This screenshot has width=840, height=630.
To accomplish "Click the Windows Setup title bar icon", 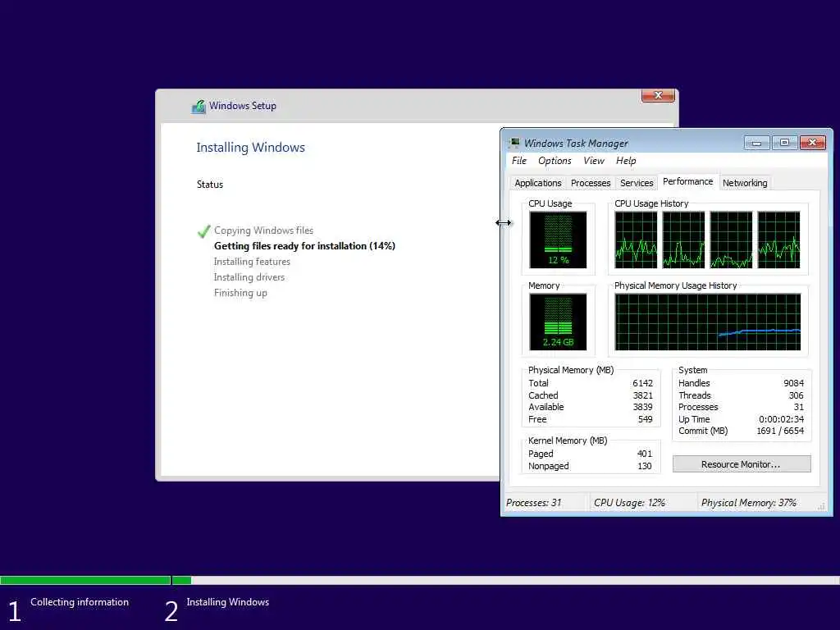I will [199, 107].
